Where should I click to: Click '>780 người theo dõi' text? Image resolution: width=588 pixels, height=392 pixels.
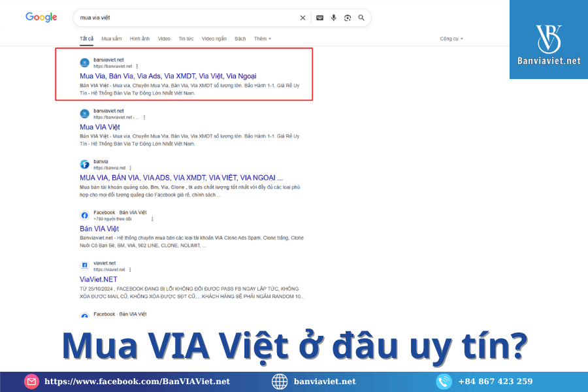[x=112, y=219]
